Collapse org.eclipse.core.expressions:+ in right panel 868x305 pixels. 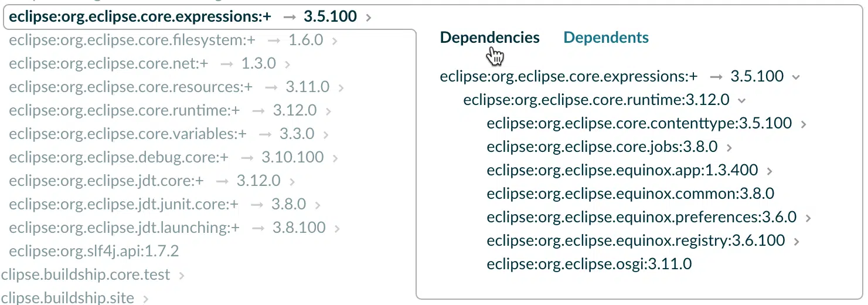click(795, 77)
